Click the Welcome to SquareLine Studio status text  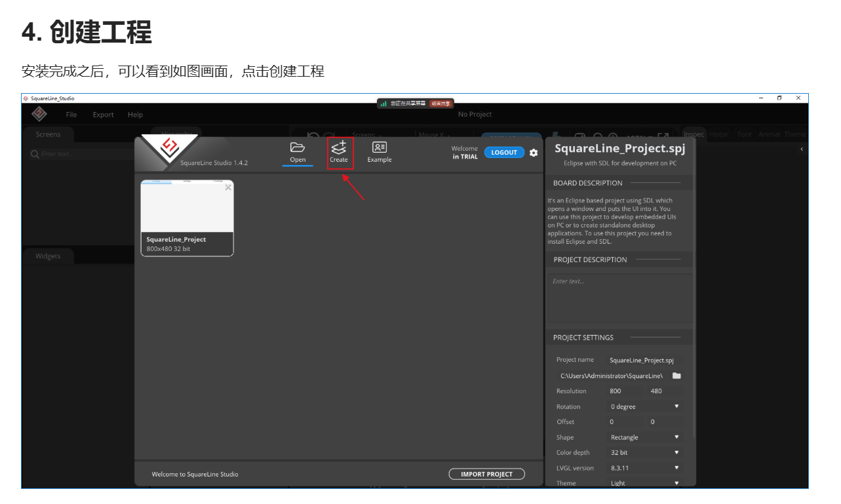[x=195, y=475]
